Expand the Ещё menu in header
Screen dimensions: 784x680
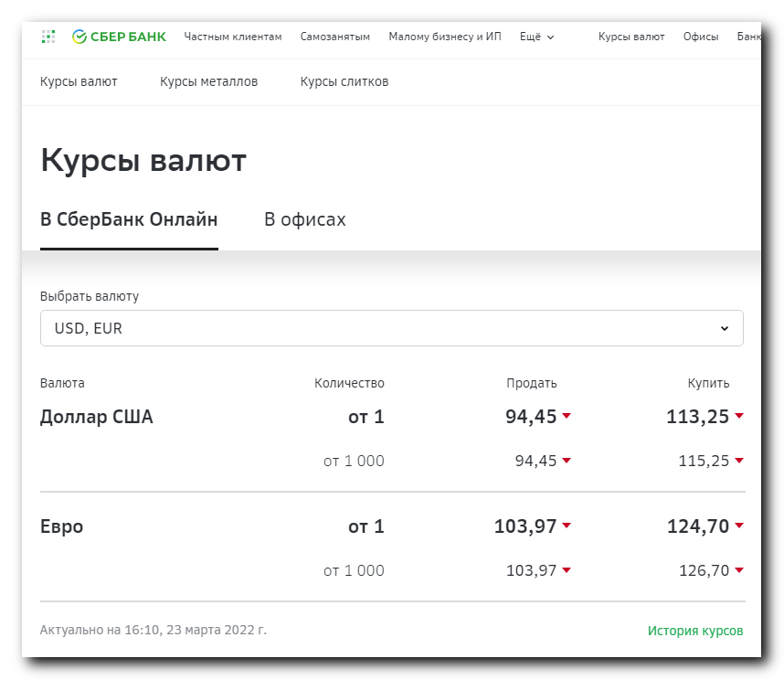(x=536, y=37)
